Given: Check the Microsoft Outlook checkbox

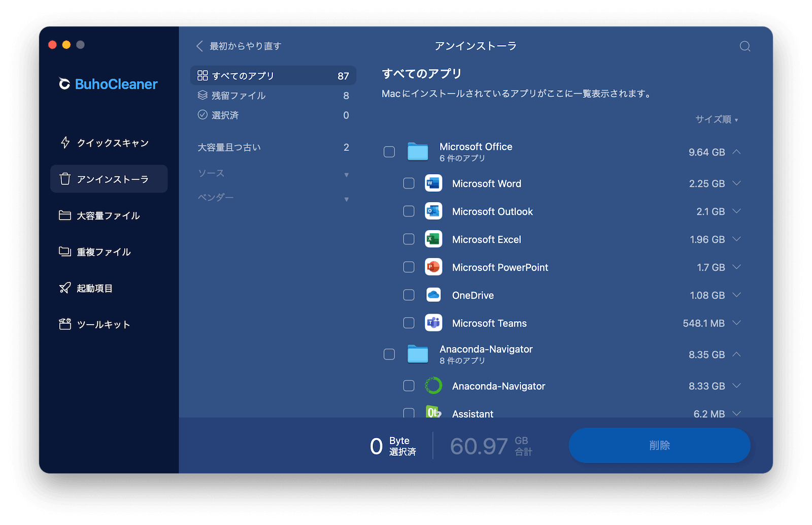Looking at the screenshot, I should (x=409, y=211).
